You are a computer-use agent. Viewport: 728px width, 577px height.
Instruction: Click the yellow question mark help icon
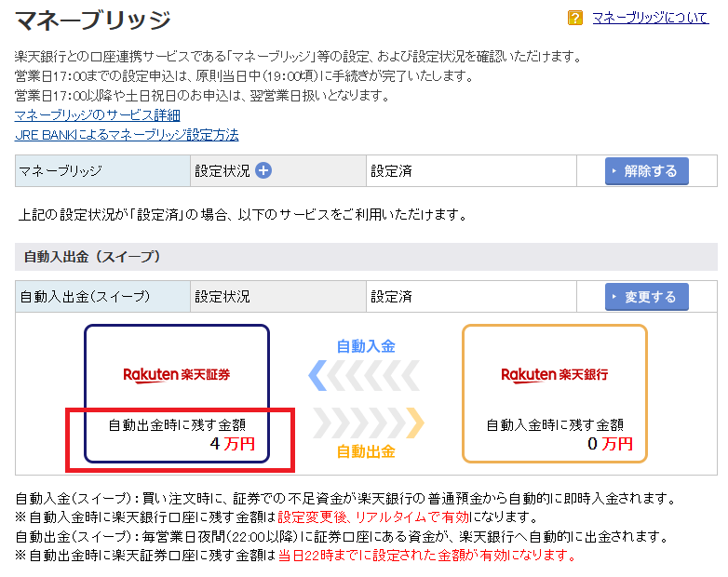click(x=574, y=18)
